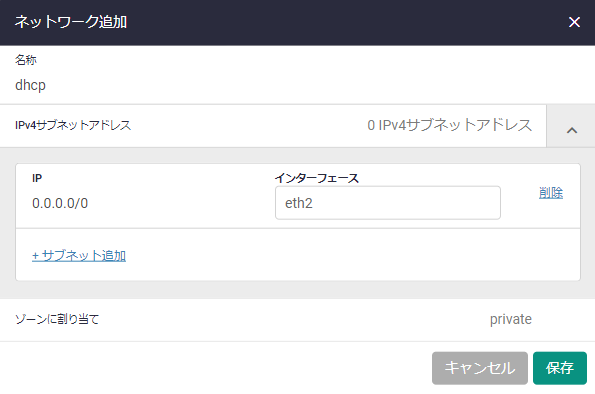
Task: Select the eth2 interface input box
Action: [x=388, y=203]
